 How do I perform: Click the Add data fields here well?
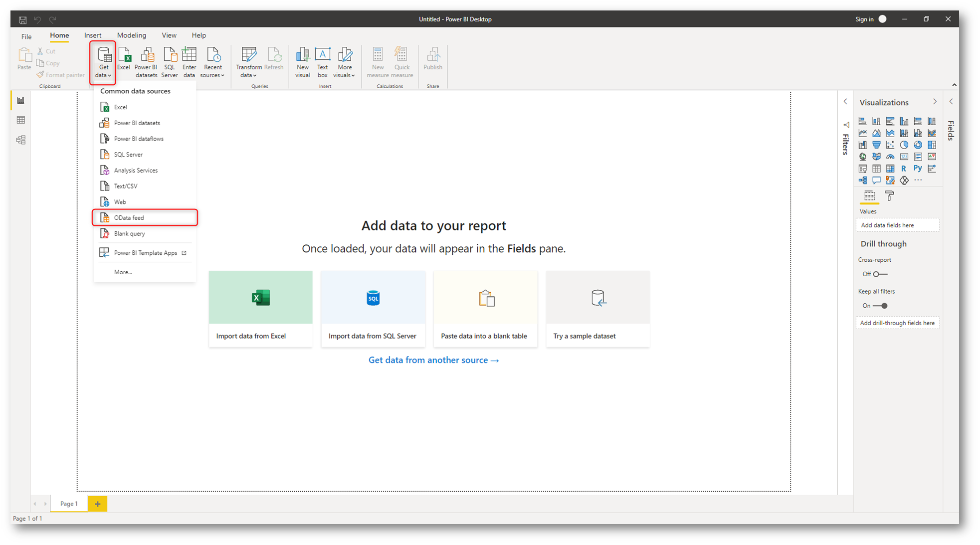898,225
